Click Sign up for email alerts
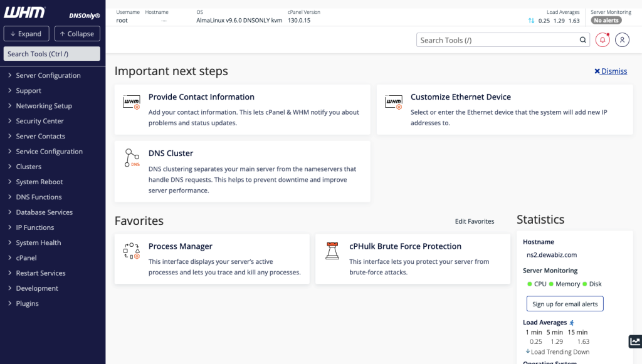Image resolution: width=642 pixels, height=364 pixels. 564,304
